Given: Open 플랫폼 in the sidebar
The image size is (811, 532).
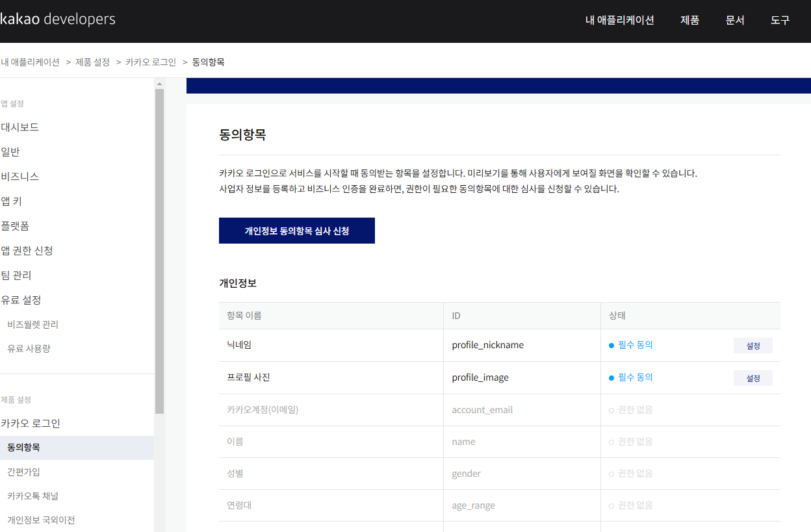Looking at the screenshot, I should click(14, 226).
